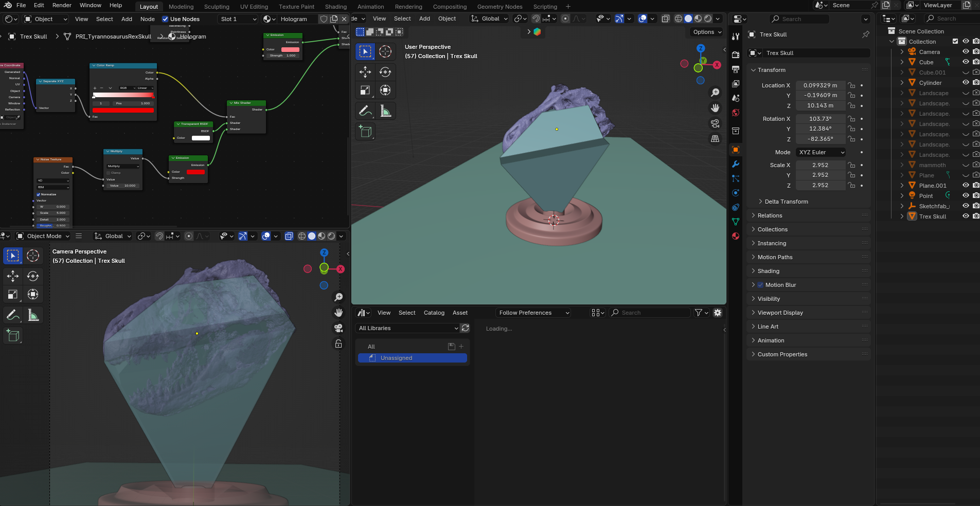
Task: Open the Object Constraints tab
Action: 736,207
